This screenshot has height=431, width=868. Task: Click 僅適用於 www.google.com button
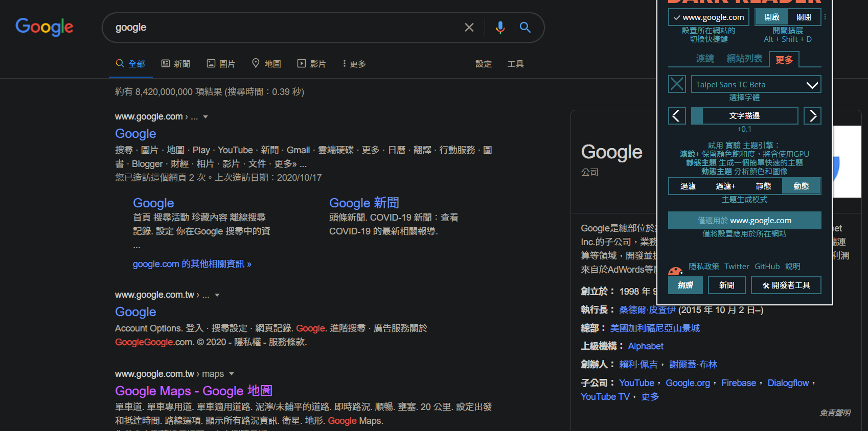tap(744, 221)
